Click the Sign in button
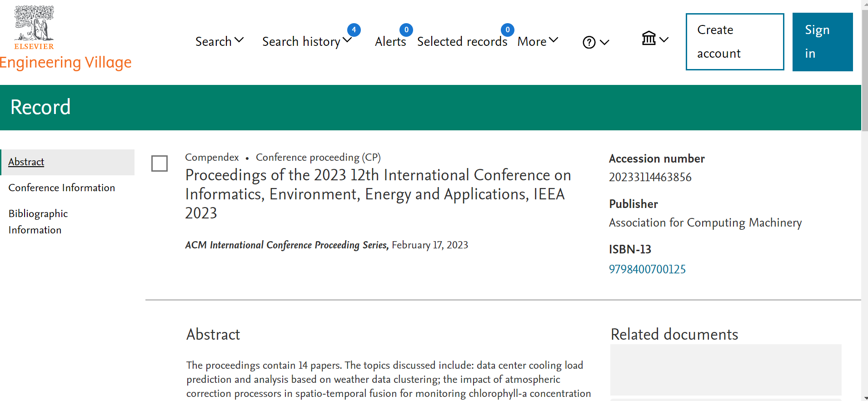The height and width of the screenshot is (401, 868). pyautogui.click(x=822, y=42)
